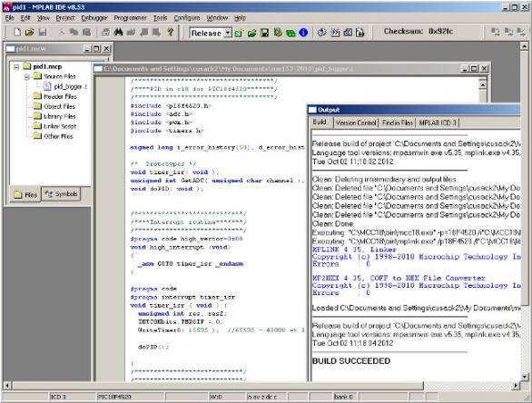Viewport: 532px width, 403px height.
Task: Open the Debugger menu
Action: pyautogui.click(x=94, y=18)
